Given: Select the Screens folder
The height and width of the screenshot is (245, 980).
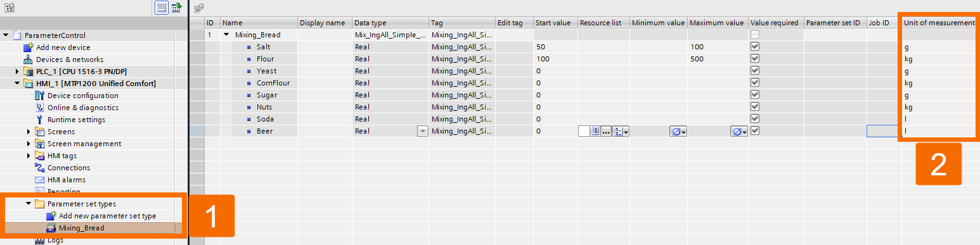Looking at the screenshot, I should click(x=61, y=132).
